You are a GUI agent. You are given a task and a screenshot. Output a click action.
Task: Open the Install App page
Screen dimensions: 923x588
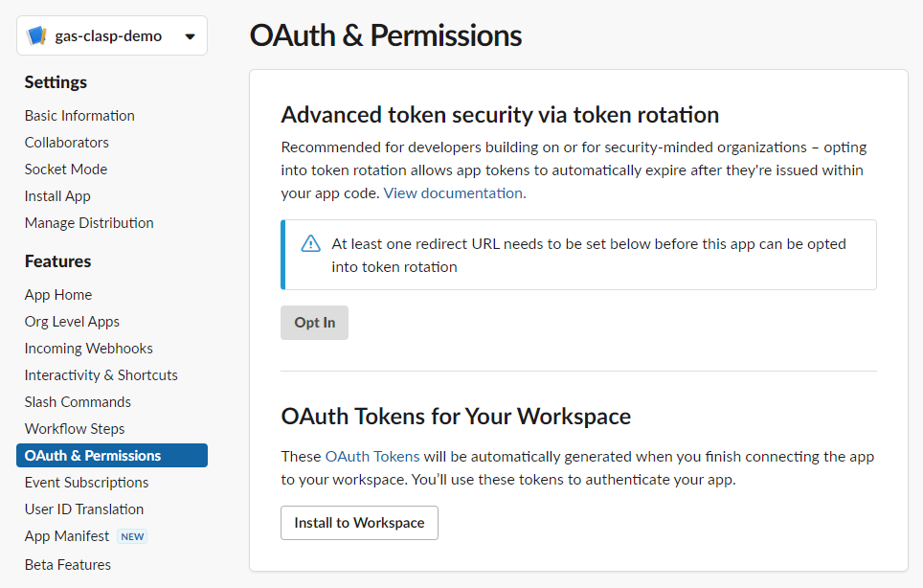pos(57,196)
